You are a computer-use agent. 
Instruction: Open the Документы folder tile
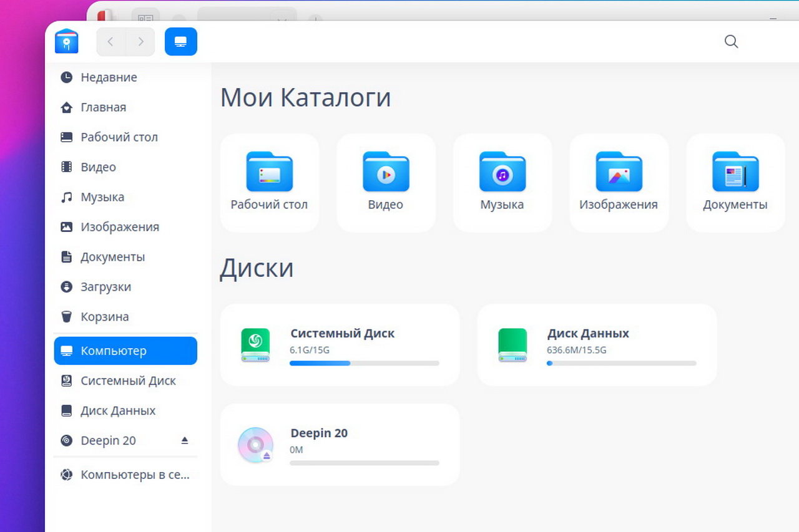tap(735, 182)
